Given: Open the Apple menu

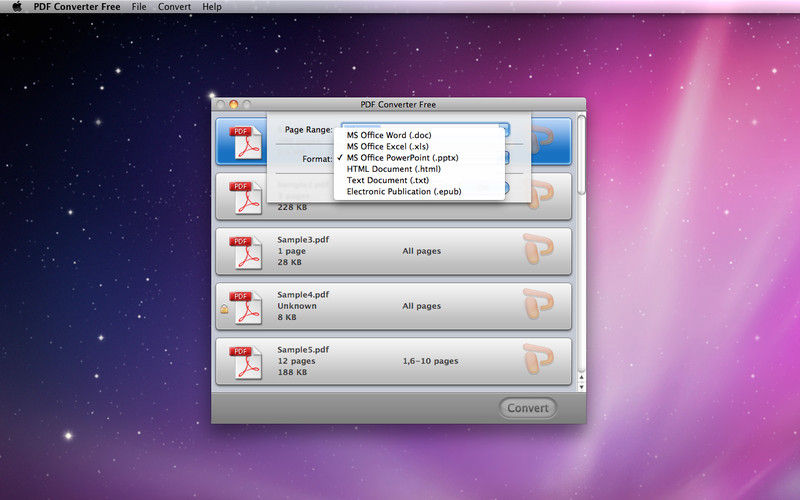Looking at the screenshot, I should point(17,7).
